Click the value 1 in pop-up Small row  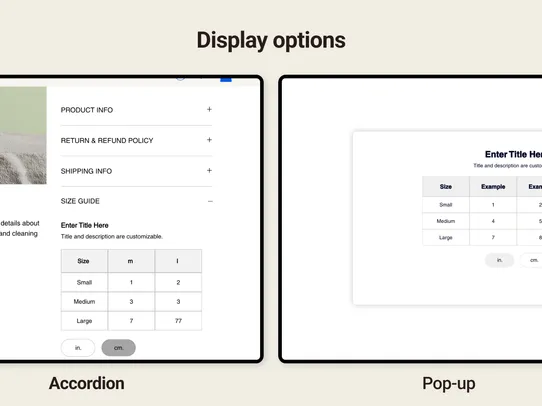[x=493, y=205]
